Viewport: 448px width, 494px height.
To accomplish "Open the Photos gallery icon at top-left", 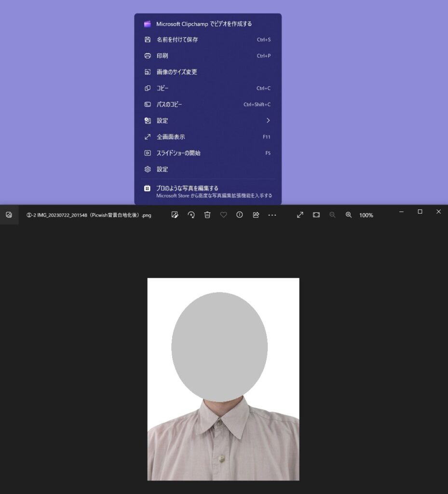I will coord(9,215).
